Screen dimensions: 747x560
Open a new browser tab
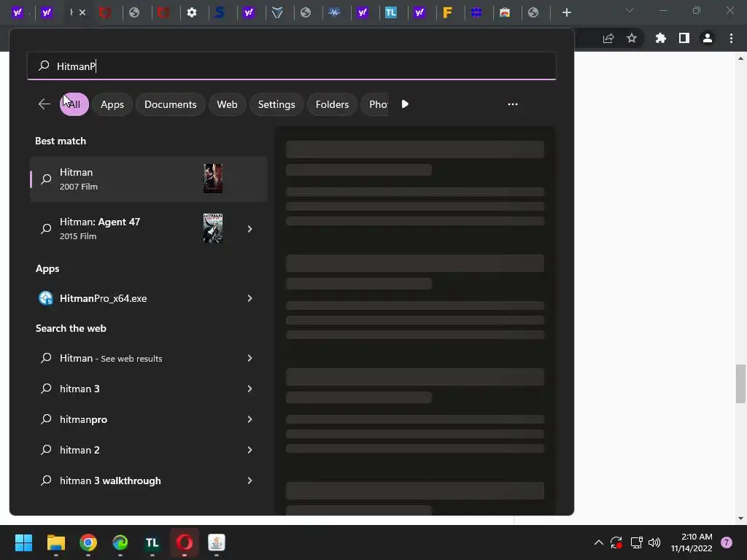(x=566, y=13)
